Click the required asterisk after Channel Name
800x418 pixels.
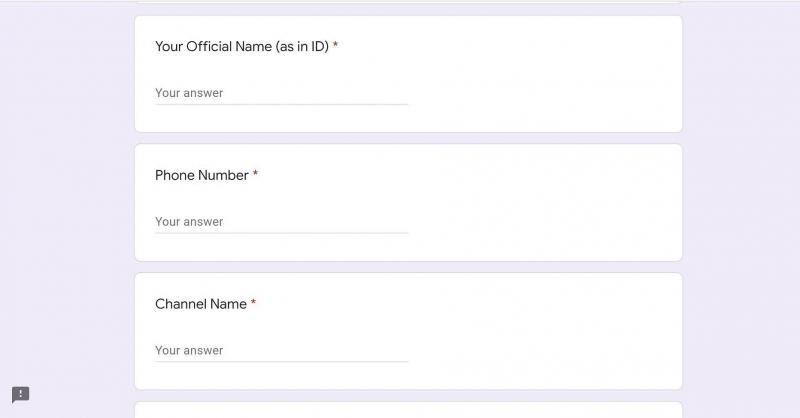pos(253,304)
